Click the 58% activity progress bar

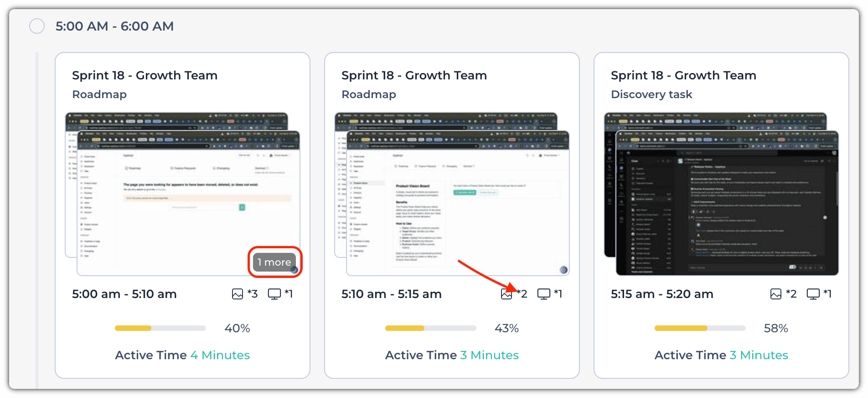point(700,328)
